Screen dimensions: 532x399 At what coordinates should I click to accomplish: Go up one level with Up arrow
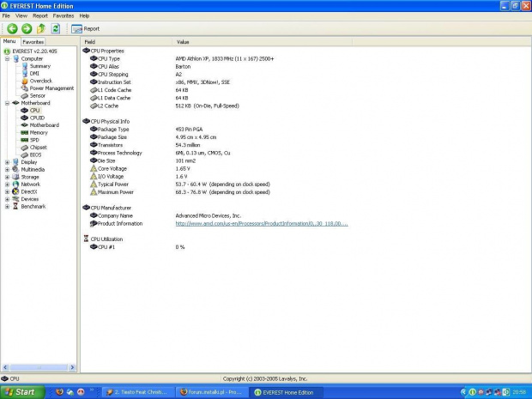click(x=40, y=28)
